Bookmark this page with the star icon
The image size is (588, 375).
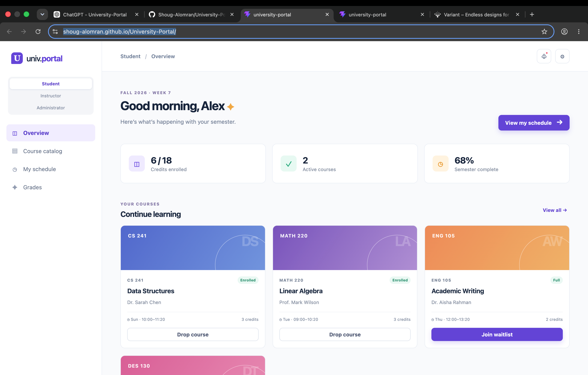coord(544,31)
